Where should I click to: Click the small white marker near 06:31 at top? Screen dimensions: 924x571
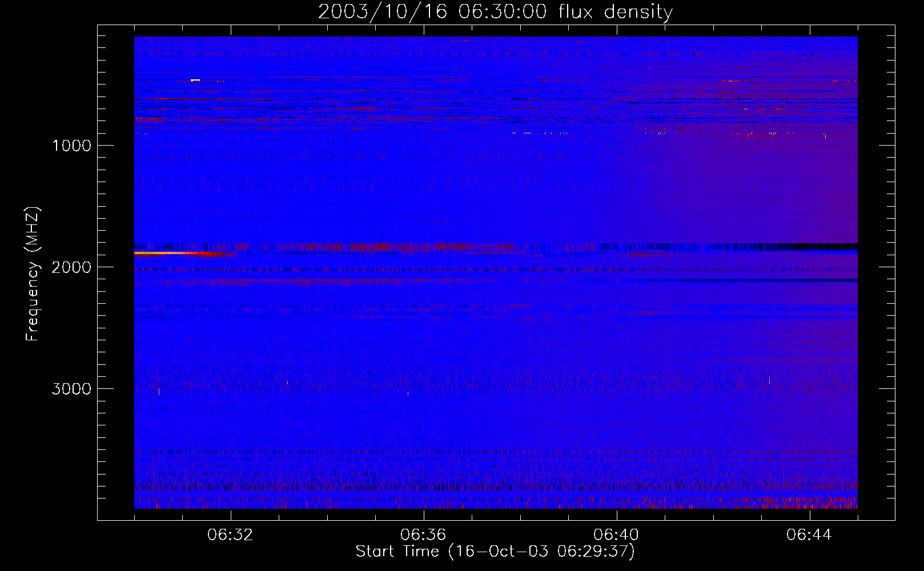point(195,81)
